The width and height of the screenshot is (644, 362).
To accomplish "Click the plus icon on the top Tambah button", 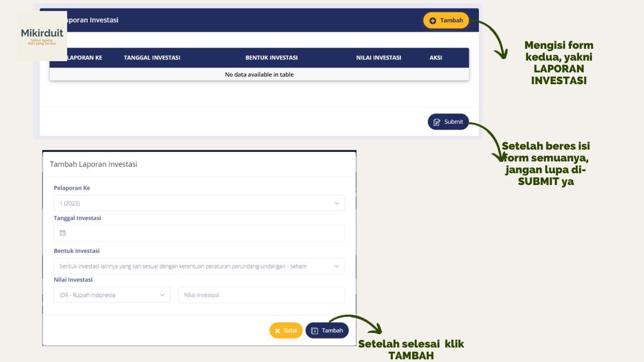I will pos(432,20).
